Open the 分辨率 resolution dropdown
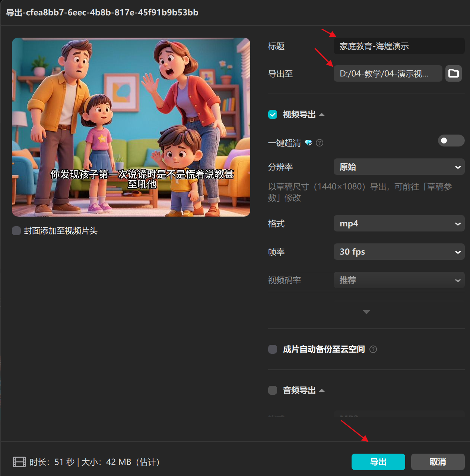470x476 pixels. tap(399, 167)
